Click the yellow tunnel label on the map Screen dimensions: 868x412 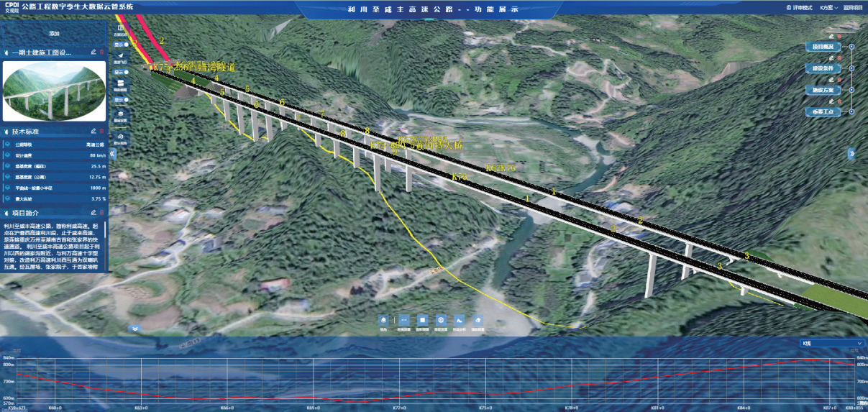click(195, 66)
